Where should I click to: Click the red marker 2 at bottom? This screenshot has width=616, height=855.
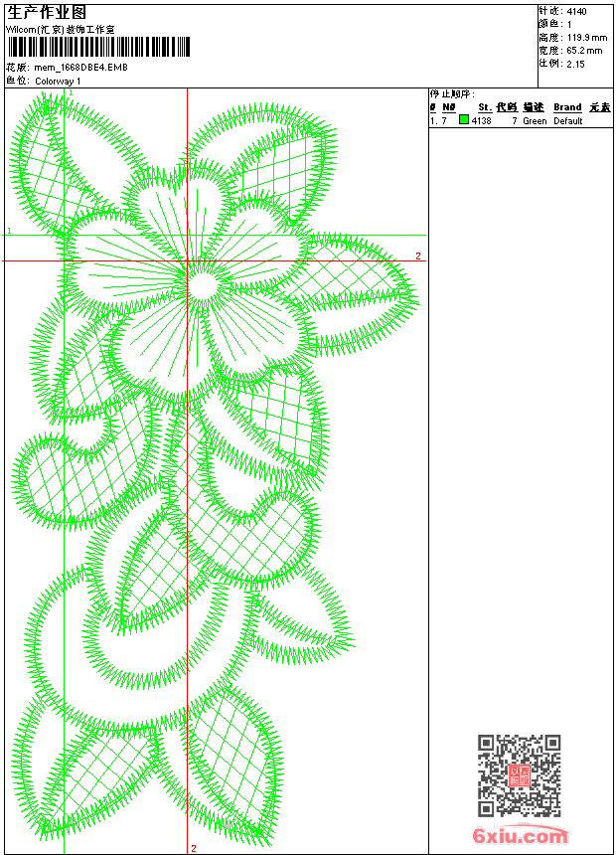pyautogui.click(x=194, y=848)
